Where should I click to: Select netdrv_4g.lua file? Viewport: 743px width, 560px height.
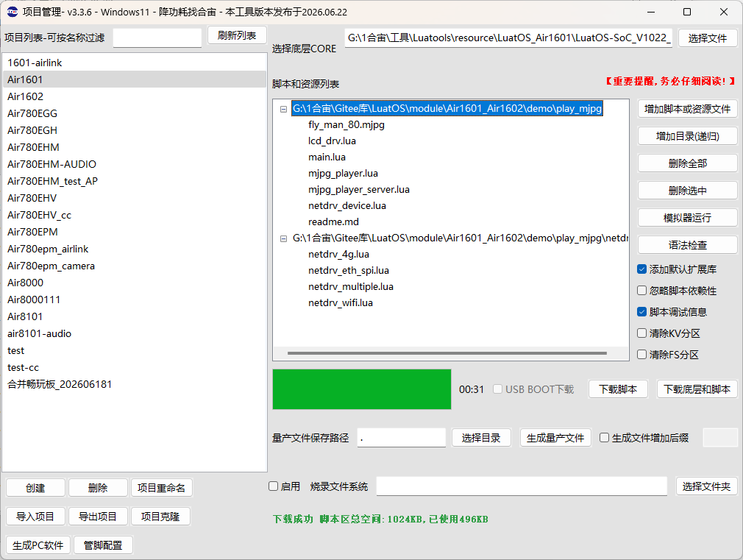(338, 254)
